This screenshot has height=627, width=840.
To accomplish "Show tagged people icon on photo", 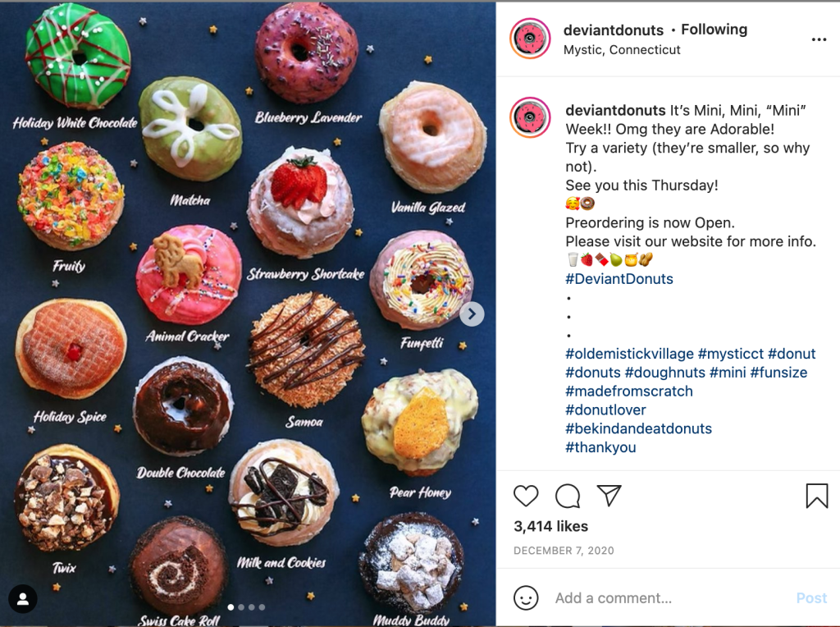I will pos(22,598).
